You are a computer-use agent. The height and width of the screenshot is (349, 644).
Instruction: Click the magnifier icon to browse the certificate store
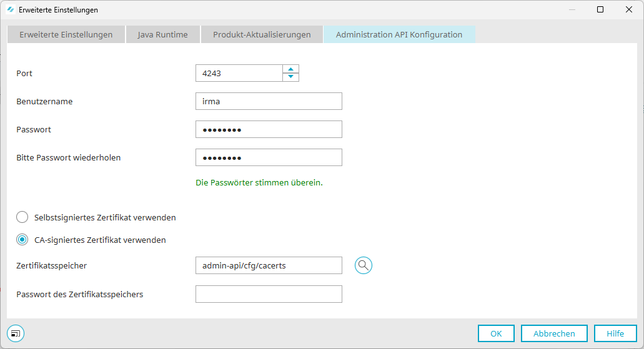pyautogui.click(x=364, y=265)
